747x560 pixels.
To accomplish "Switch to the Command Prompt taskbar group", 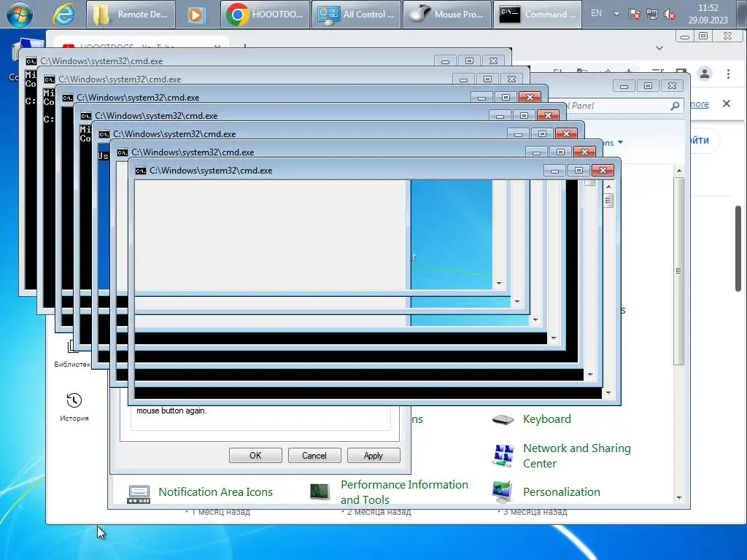I will [538, 15].
